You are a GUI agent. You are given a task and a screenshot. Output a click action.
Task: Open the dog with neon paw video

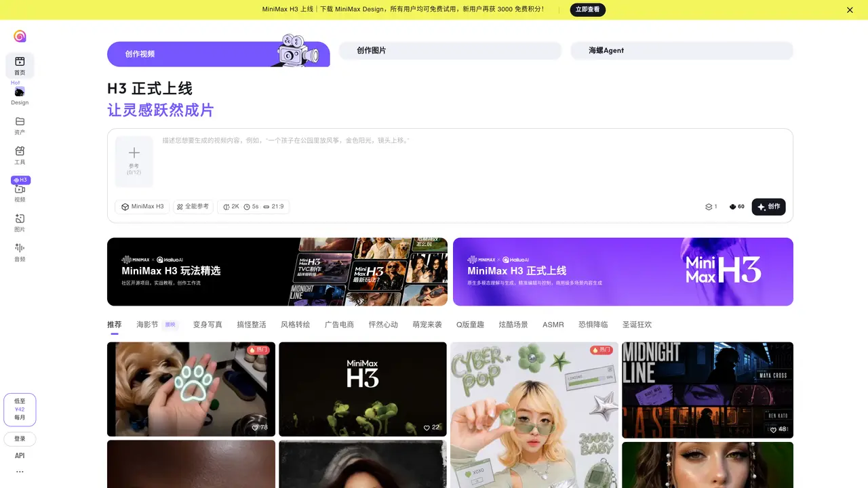[x=191, y=389]
